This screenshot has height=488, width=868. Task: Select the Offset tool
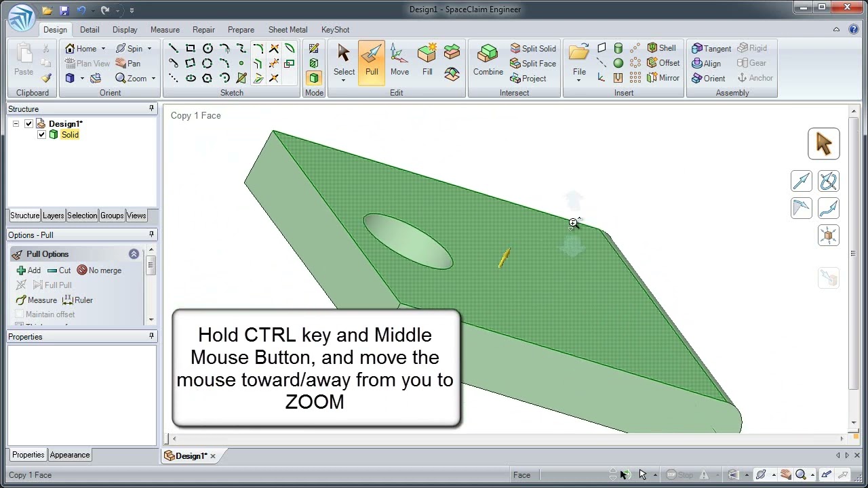pos(663,63)
